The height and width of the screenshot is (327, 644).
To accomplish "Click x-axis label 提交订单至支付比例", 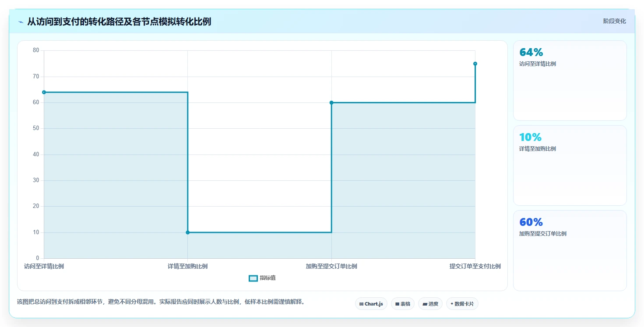I will click(475, 266).
